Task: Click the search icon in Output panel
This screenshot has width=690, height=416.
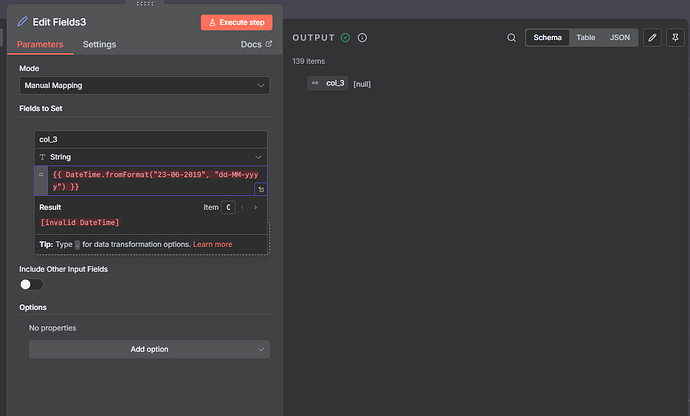Action: click(x=512, y=38)
